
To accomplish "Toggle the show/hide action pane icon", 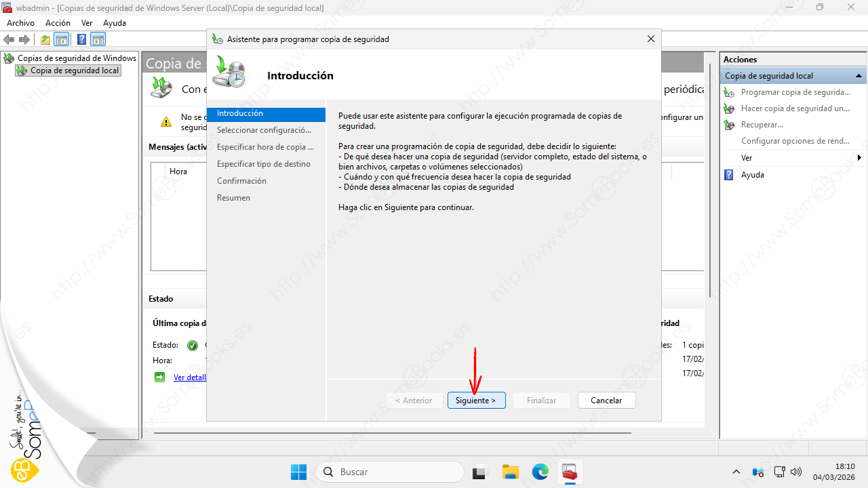I will click(x=98, y=40).
